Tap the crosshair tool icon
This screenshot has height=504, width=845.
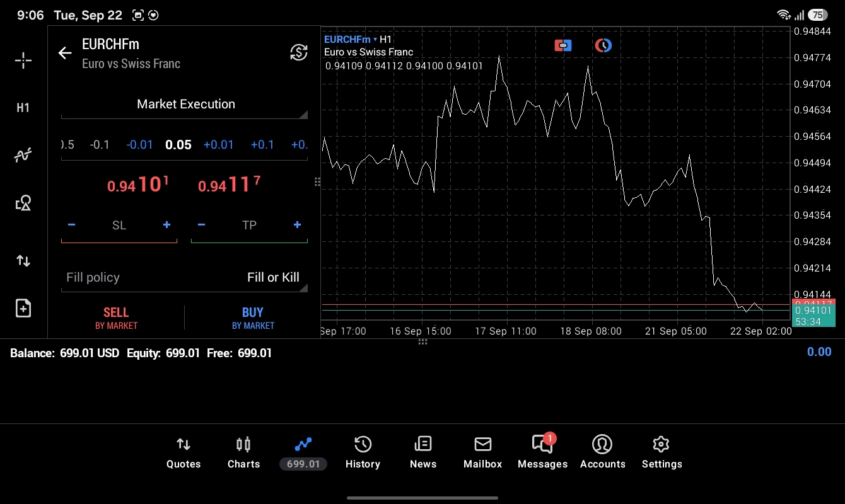click(23, 60)
